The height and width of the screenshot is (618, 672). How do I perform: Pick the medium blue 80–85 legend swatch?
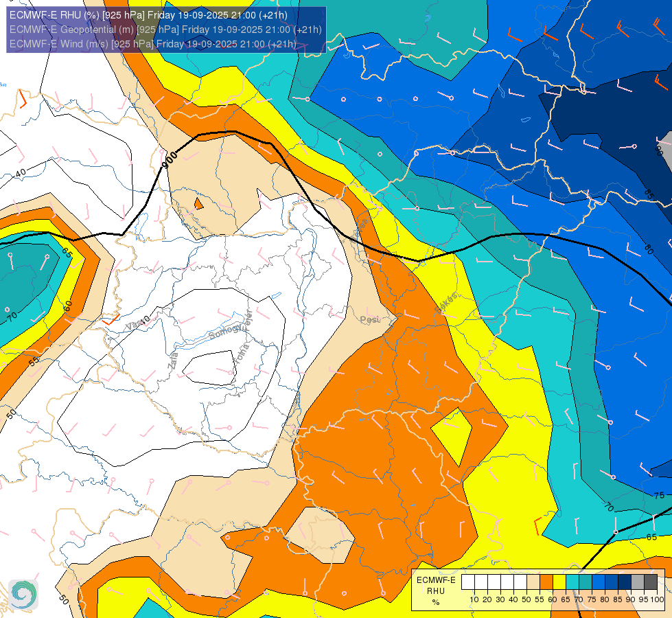tap(612, 582)
